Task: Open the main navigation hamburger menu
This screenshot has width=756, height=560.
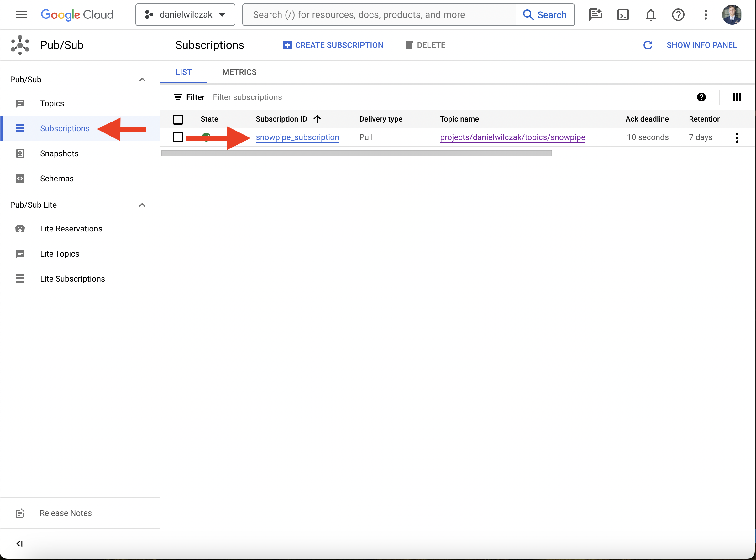Action: [21, 15]
